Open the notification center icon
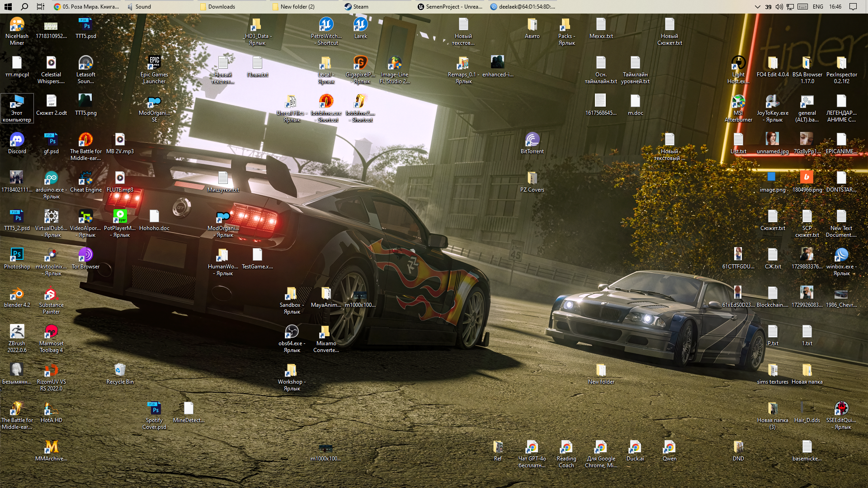This screenshot has height=488, width=868. click(853, 7)
